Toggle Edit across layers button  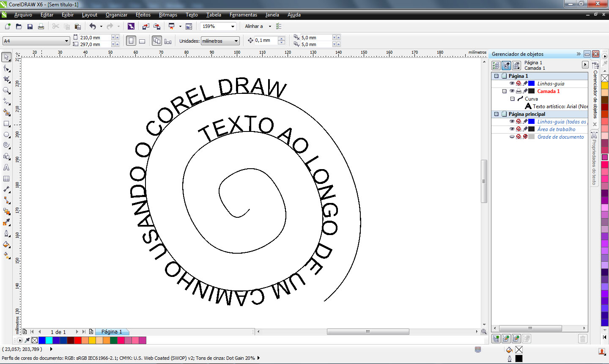point(506,65)
